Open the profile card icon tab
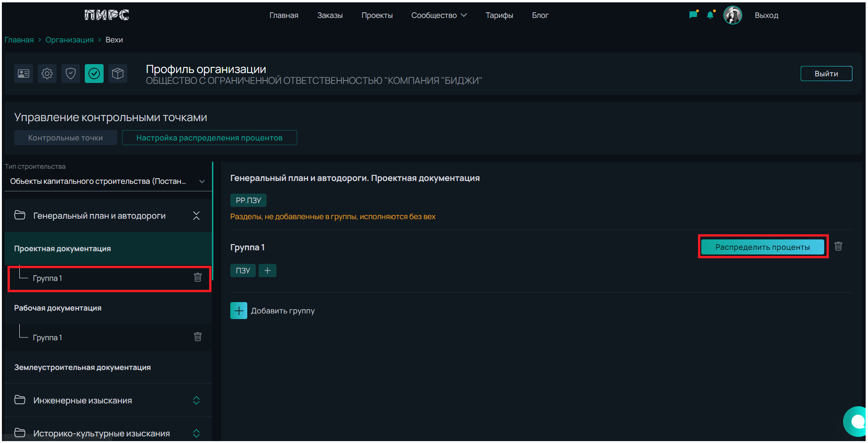 [24, 74]
